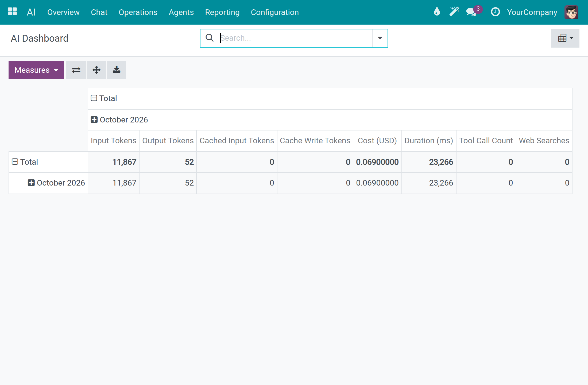Sort by Cache Write Tokens column

[x=315, y=141]
